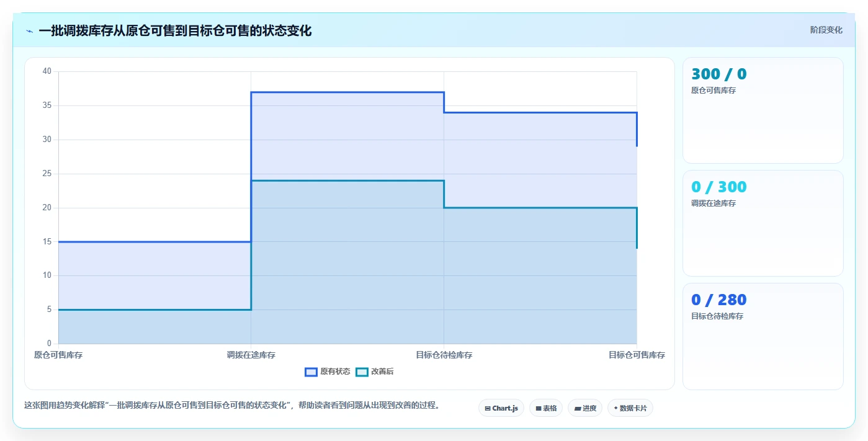Click the chart title 一批调拨库存从原仓可售到目标仓可售的状态变化
868x441 pixels.
[175, 30]
